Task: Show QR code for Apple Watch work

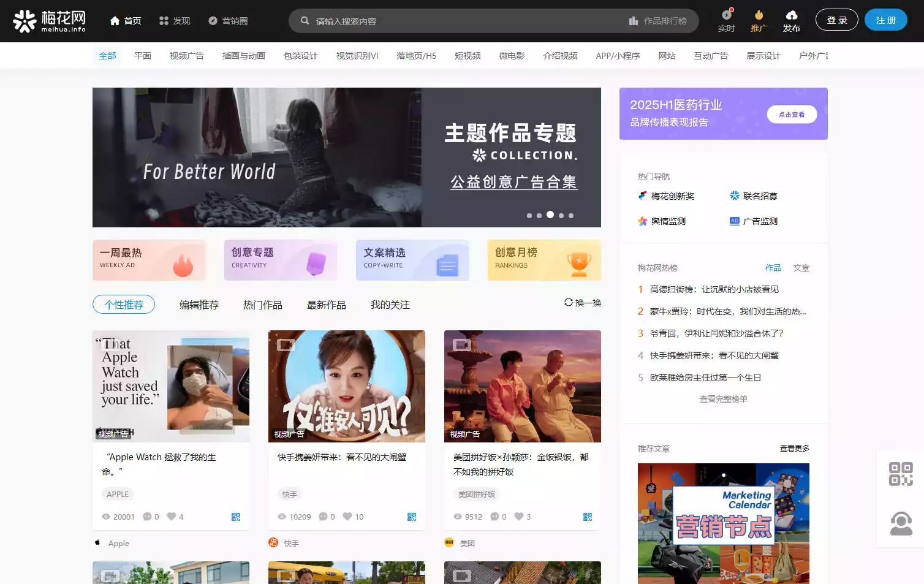Action: click(236, 517)
